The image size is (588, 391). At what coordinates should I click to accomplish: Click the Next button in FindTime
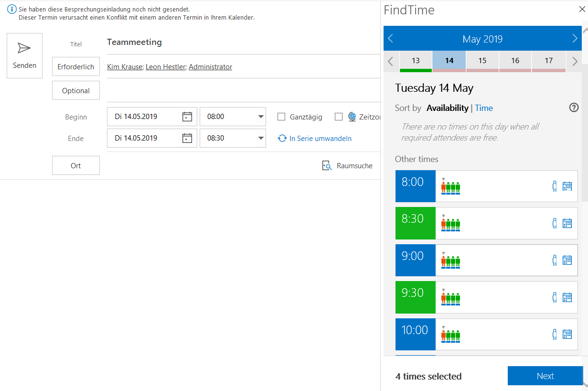click(x=545, y=376)
